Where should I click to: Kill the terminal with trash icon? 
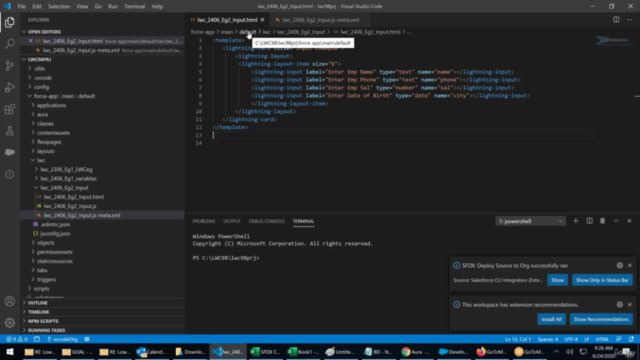[x=602, y=221]
